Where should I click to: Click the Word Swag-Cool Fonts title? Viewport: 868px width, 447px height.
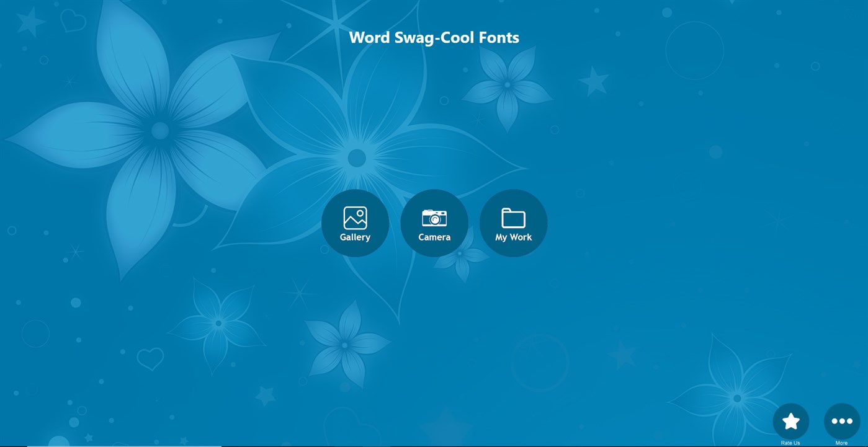(x=434, y=37)
